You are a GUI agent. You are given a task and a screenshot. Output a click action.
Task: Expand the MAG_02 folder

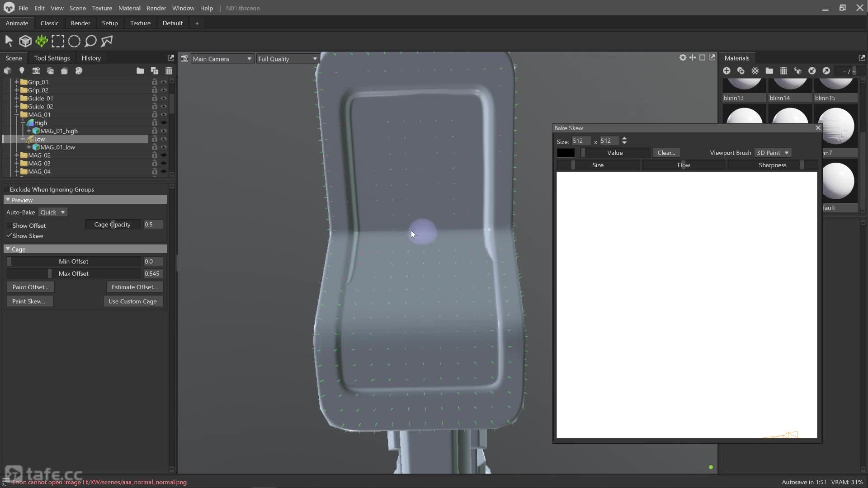coord(17,155)
